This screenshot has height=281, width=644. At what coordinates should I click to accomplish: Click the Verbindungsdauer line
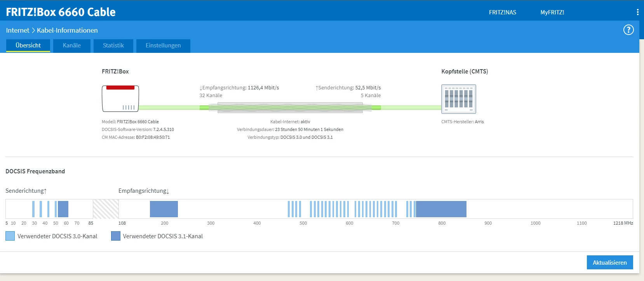click(290, 129)
